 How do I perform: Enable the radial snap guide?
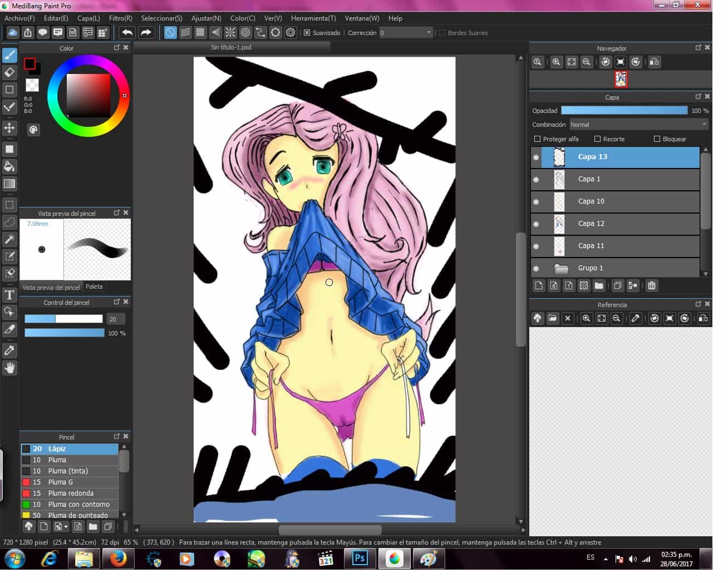tap(230, 32)
